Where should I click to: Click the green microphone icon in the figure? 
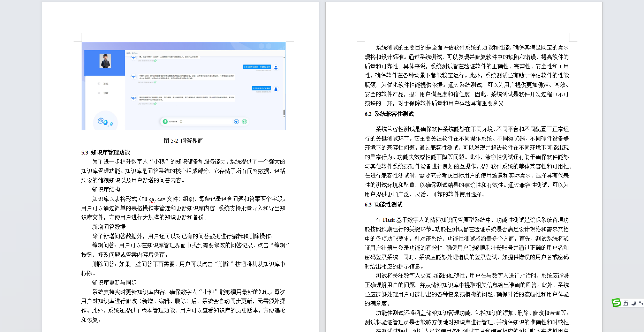165,121
